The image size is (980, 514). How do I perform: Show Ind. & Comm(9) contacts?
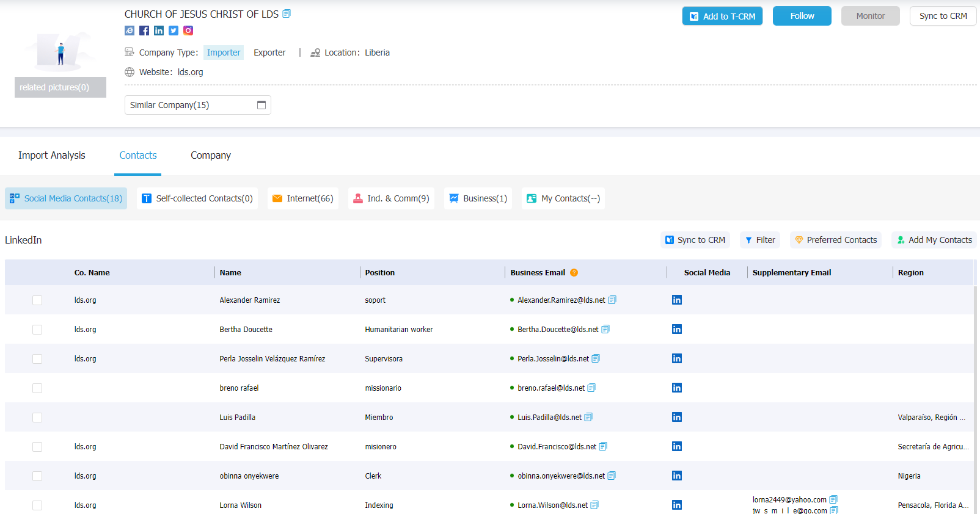pos(391,198)
